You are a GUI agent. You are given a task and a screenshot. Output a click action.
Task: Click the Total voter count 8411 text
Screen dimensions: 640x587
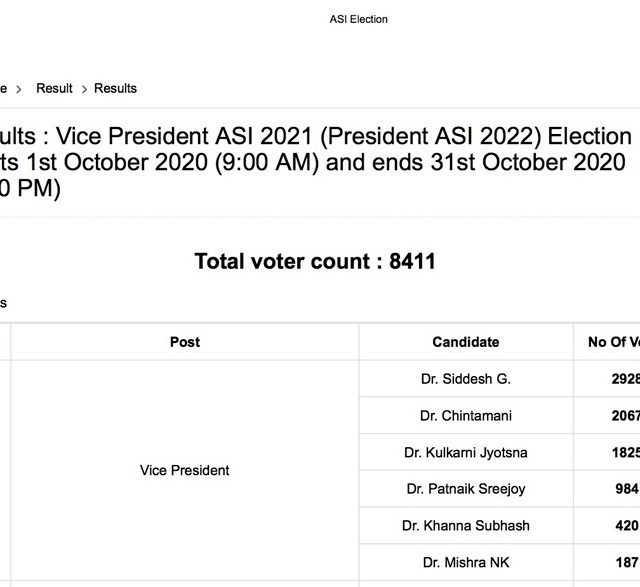(315, 262)
